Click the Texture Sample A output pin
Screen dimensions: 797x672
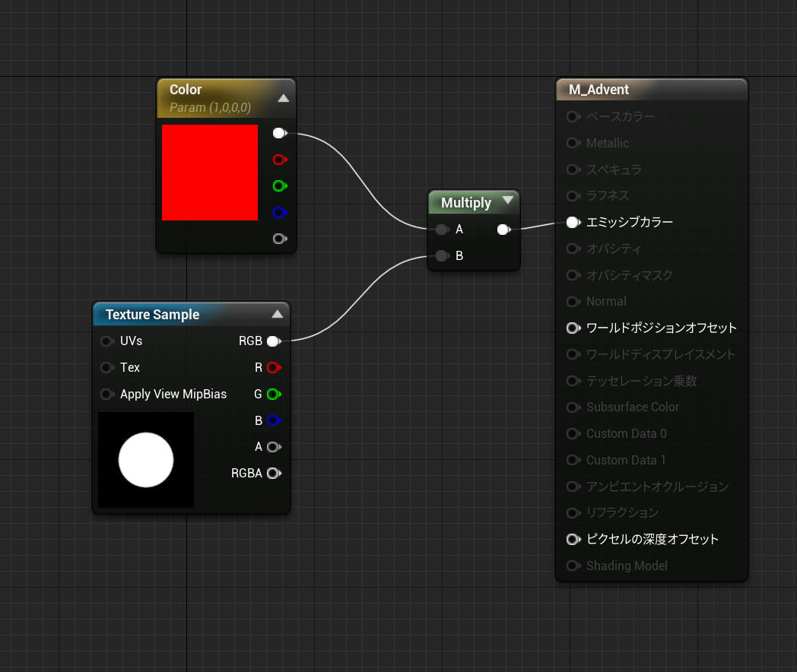274,447
